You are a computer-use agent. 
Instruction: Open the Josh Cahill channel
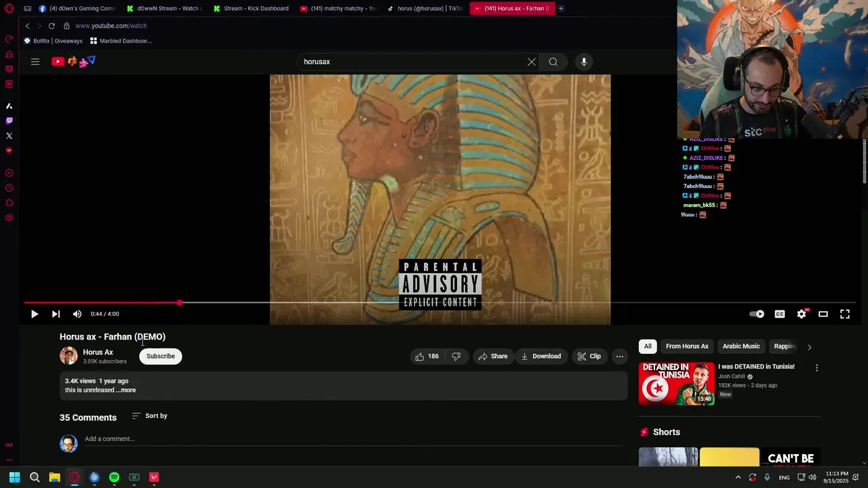coord(731,376)
